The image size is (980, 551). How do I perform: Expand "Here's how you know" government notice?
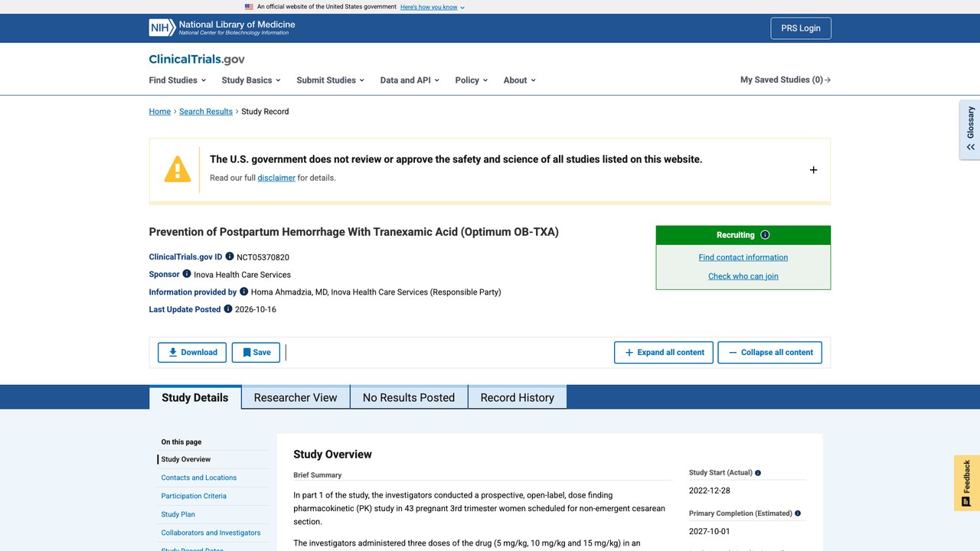433,7
